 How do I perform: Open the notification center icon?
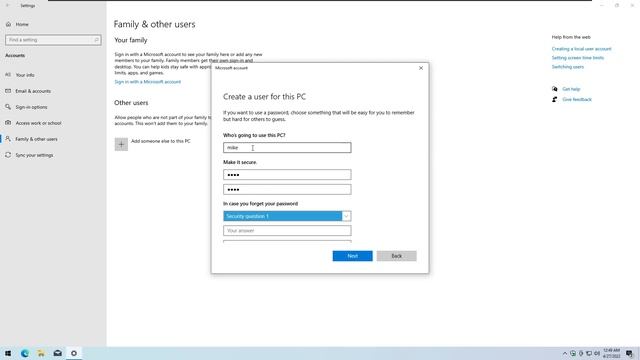[629, 353]
